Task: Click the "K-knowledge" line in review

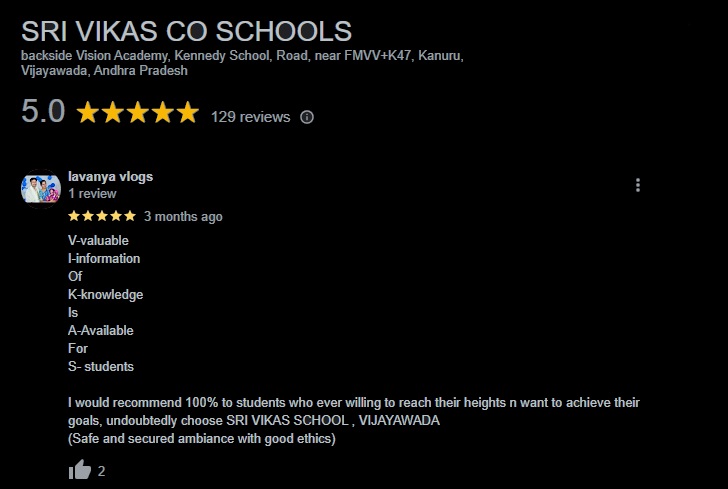Action: pos(105,295)
